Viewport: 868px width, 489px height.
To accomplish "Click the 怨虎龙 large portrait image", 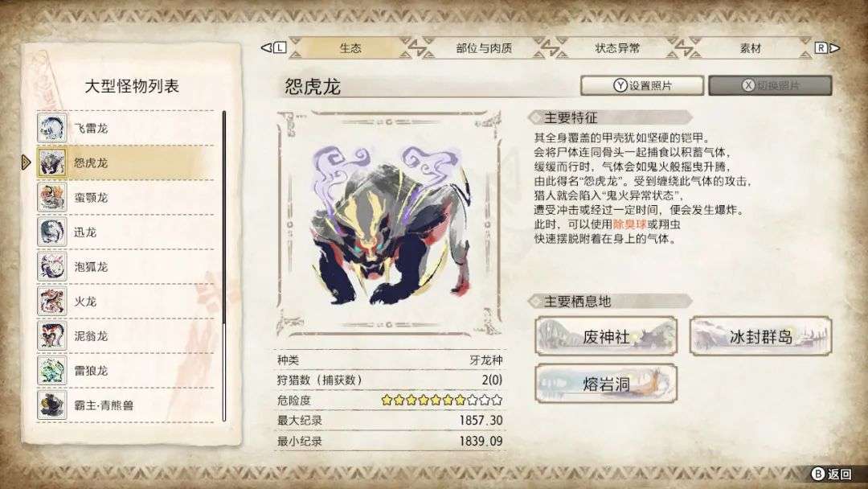I will (389, 223).
